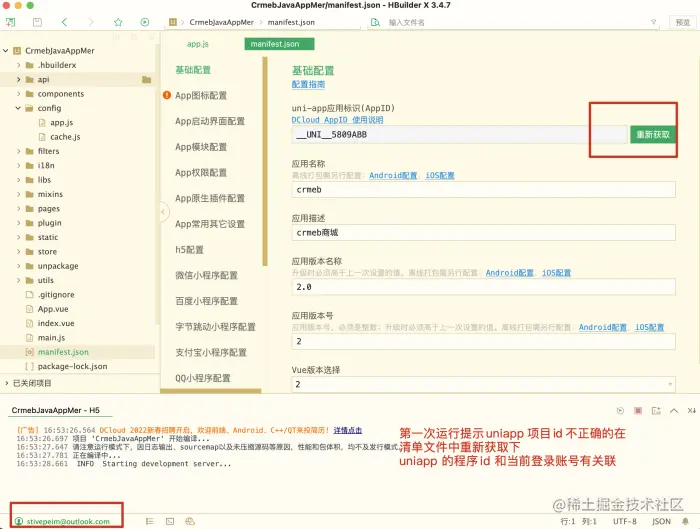Click the 应用版本名称 field showing 2.0
Image resolution: width=700 pixels, height=529 pixels.
pos(483,287)
